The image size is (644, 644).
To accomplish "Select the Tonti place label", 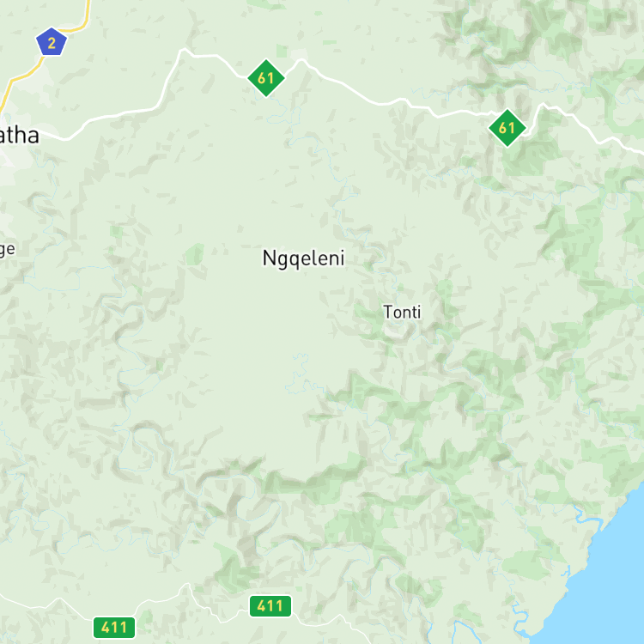I will 402,313.
